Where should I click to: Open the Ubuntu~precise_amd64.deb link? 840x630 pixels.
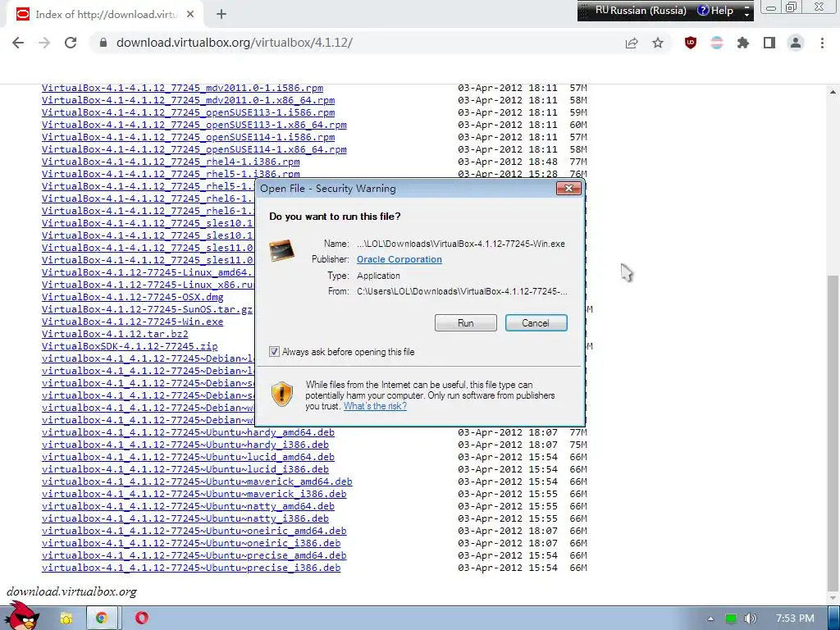[194, 555]
